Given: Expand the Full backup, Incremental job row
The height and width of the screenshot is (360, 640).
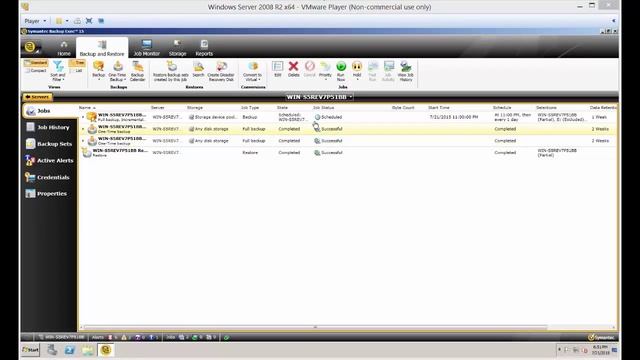Looking at the screenshot, I should coord(83,117).
